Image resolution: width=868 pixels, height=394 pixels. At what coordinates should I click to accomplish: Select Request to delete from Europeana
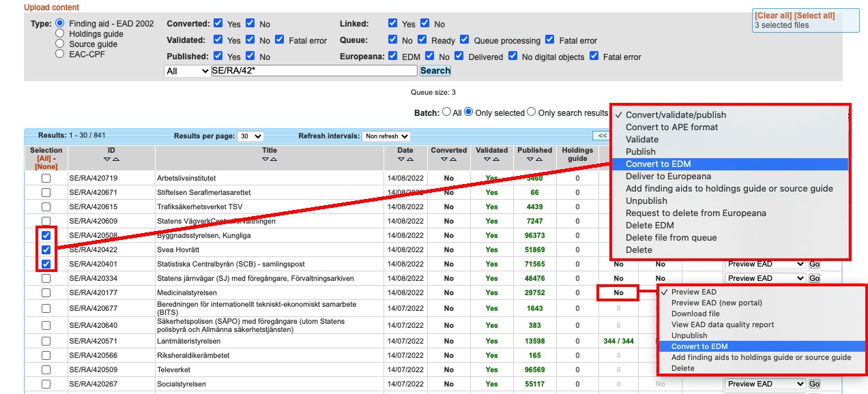pyautogui.click(x=729, y=213)
